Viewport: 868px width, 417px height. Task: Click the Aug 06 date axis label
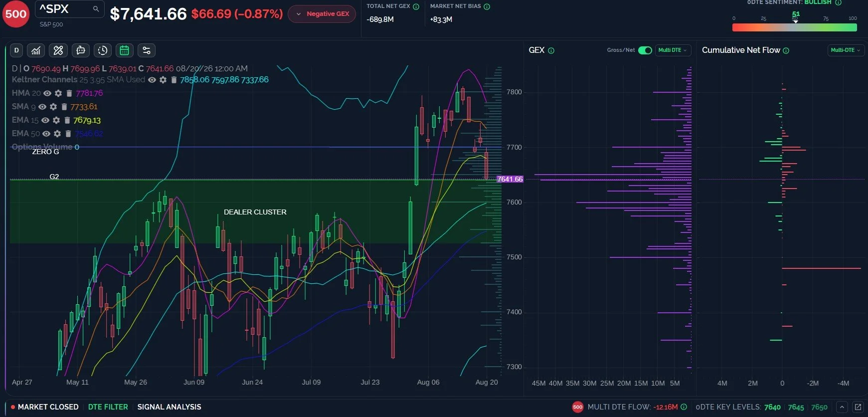click(x=428, y=382)
